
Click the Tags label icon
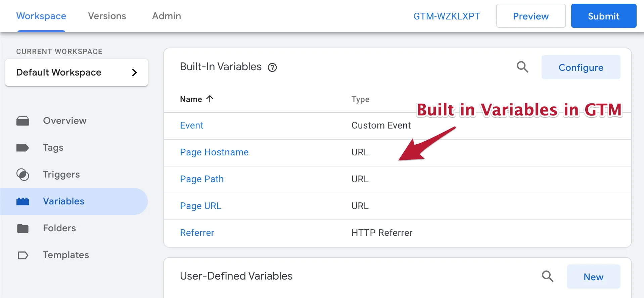(x=23, y=148)
